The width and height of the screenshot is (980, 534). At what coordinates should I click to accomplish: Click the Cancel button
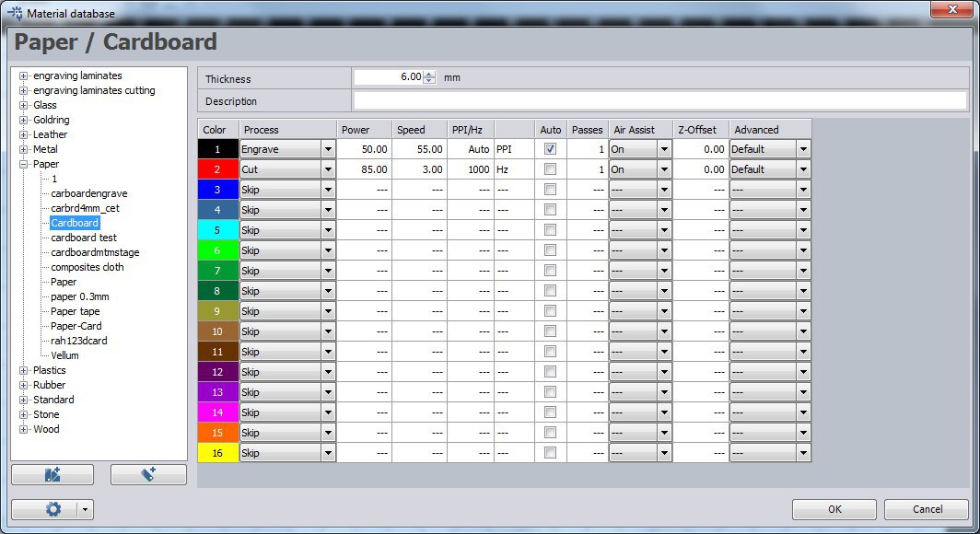coord(926,509)
